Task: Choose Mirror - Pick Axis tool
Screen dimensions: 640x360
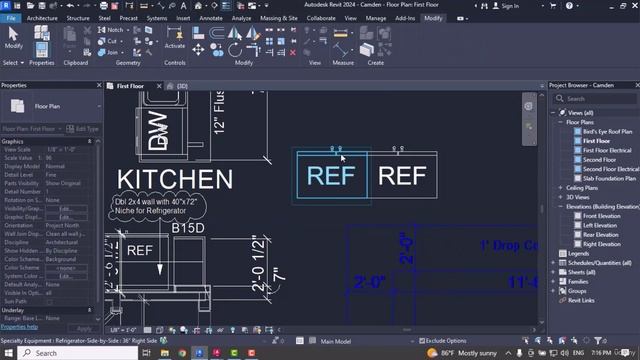Action: [235, 33]
